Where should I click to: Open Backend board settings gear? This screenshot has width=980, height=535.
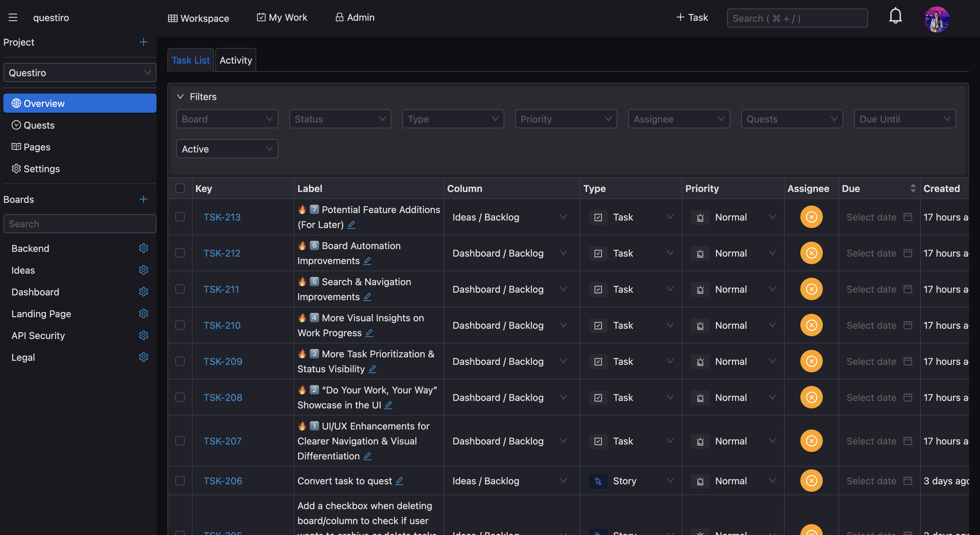click(x=143, y=248)
